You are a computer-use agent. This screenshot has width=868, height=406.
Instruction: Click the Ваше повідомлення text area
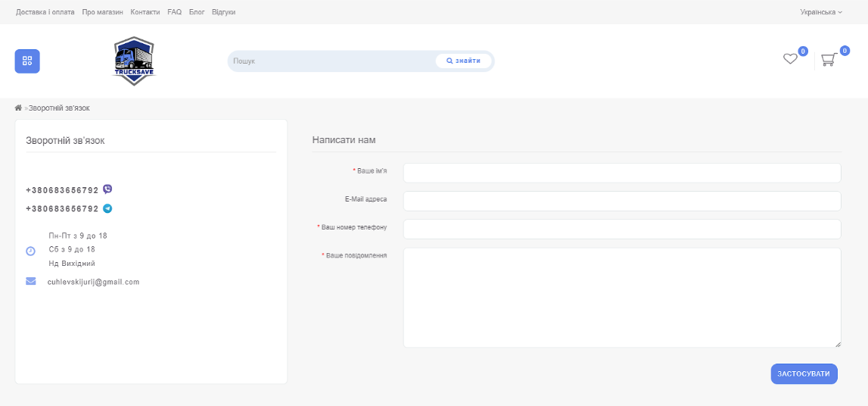point(621,297)
